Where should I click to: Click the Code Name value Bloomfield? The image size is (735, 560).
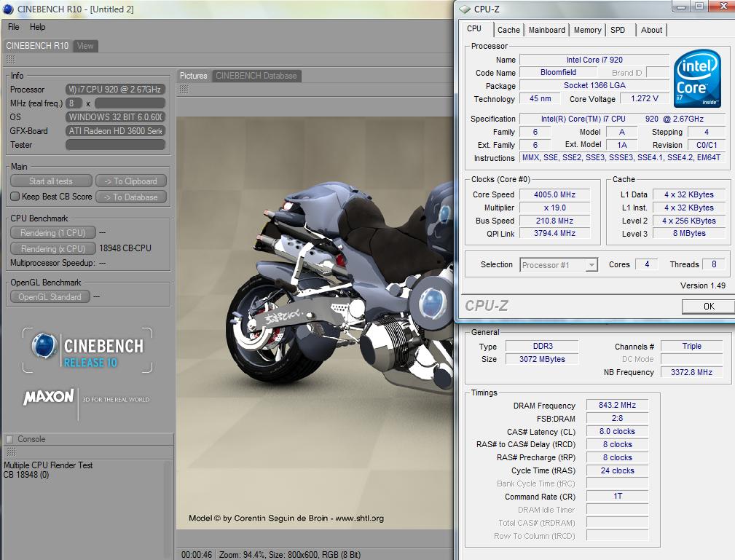point(558,72)
